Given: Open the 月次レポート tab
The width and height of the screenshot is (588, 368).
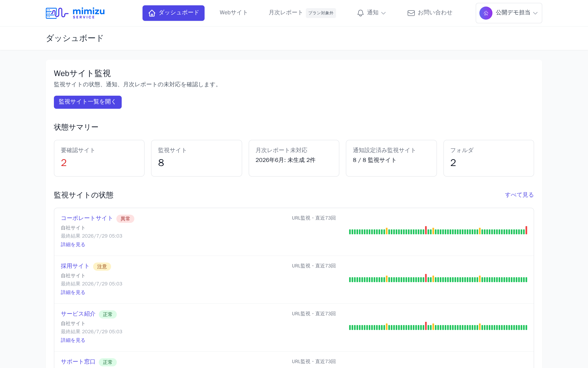Looking at the screenshot, I should 285,13.
